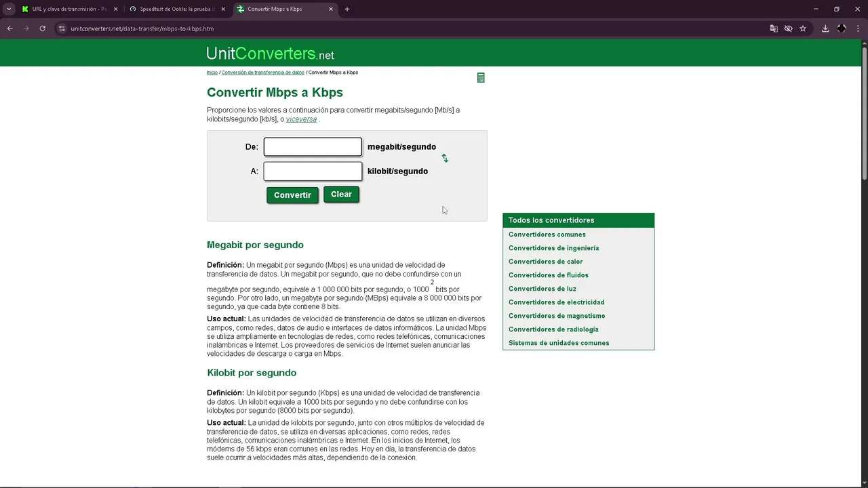Click the Convertir Mbps a Kbps heading
Image resolution: width=868 pixels, height=488 pixels.
(x=275, y=93)
